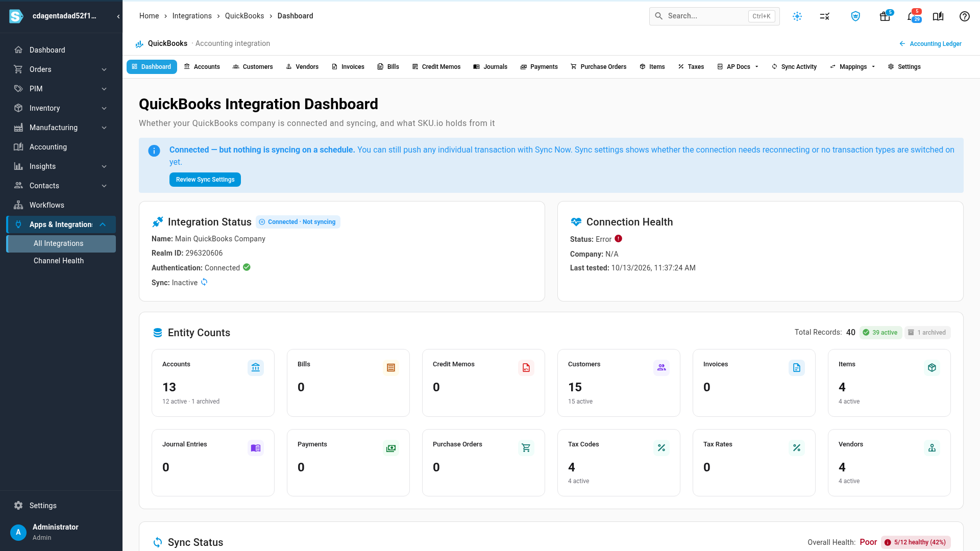
Task: Open sidebar Settings at the bottom
Action: coord(61,506)
